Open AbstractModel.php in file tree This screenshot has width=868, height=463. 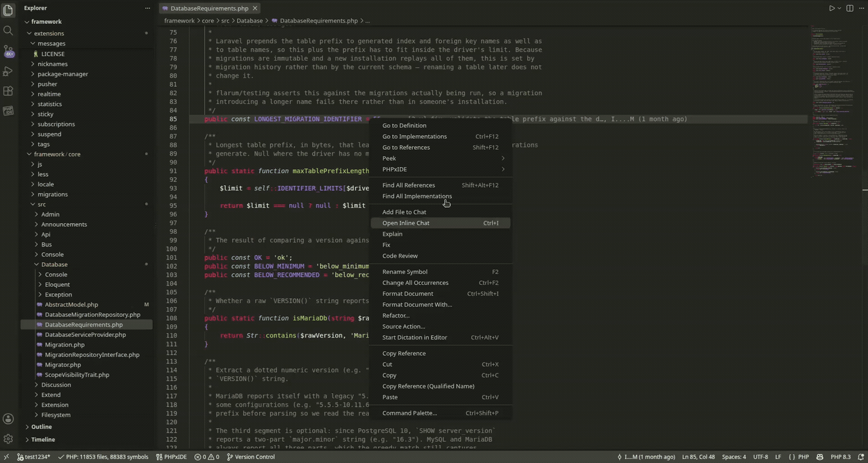[71, 305]
